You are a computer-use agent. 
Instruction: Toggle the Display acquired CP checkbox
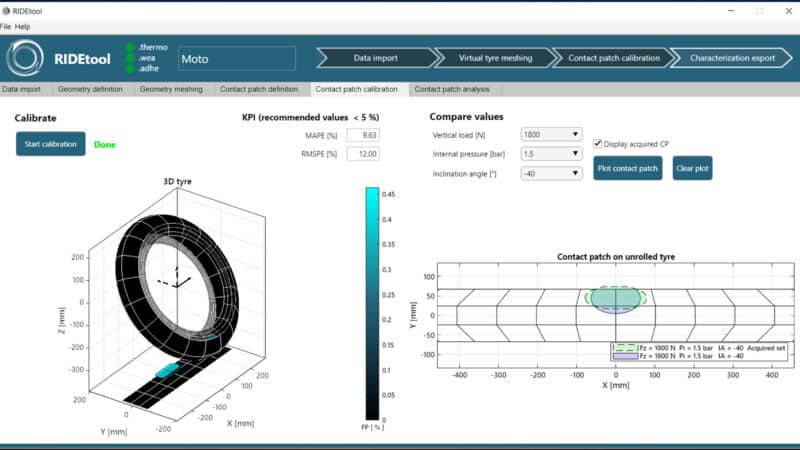pyautogui.click(x=598, y=143)
